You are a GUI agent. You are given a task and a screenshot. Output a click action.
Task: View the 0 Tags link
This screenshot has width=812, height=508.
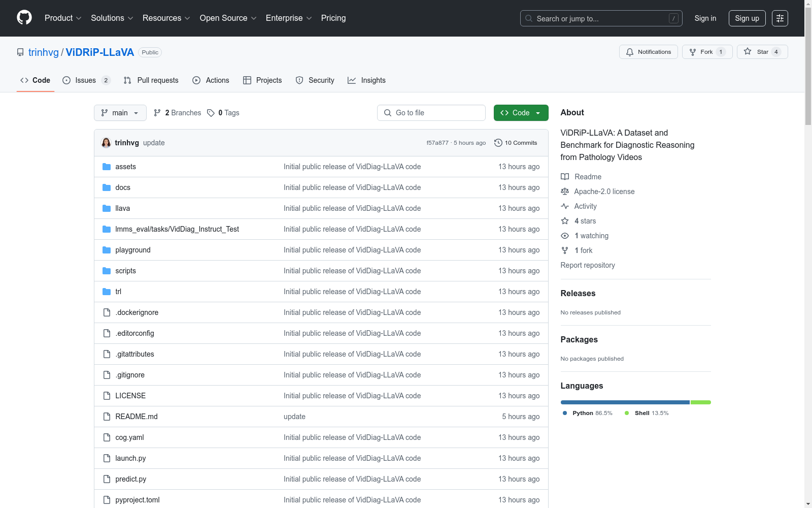coord(223,113)
